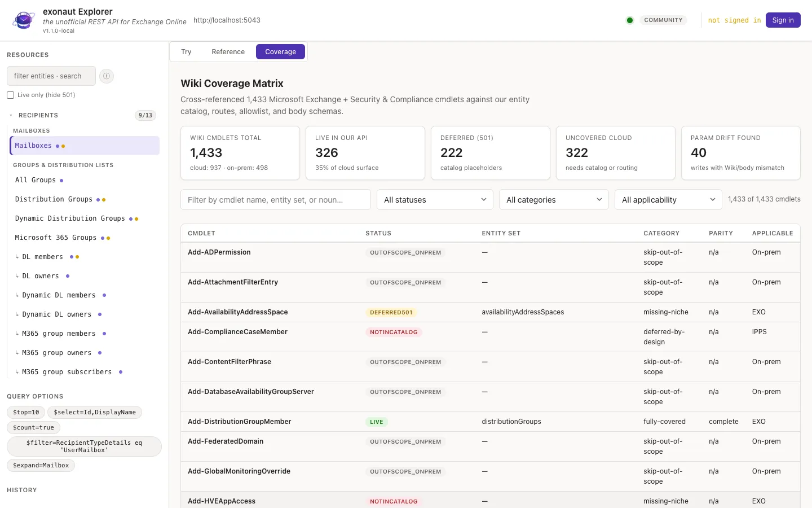The width and height of the screenshot is (812, 508).
Task: Click the $select=Id,DisplayName chip
Action: tap(95, 413)
